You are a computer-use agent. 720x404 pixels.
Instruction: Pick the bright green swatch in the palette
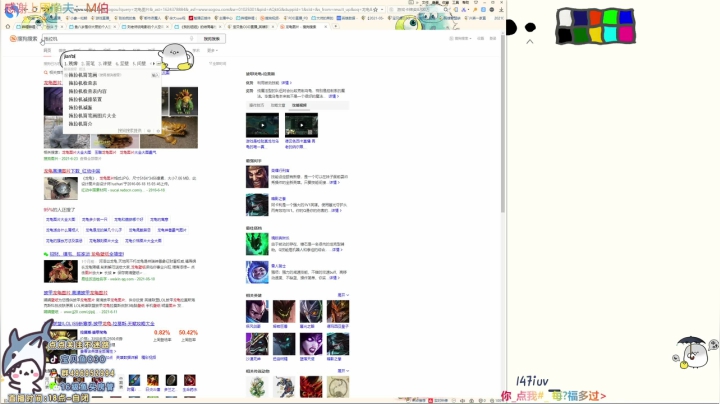[x=610, y=18]
